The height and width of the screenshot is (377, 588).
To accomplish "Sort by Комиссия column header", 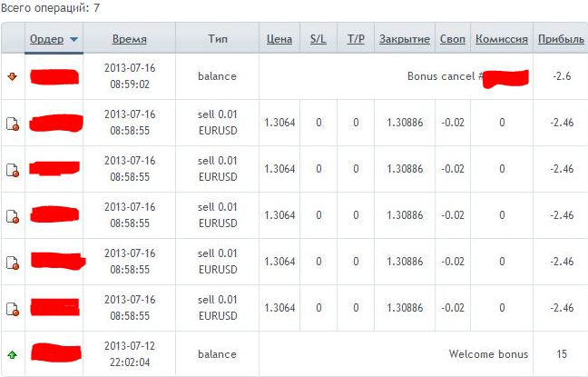I will [502, 39].
